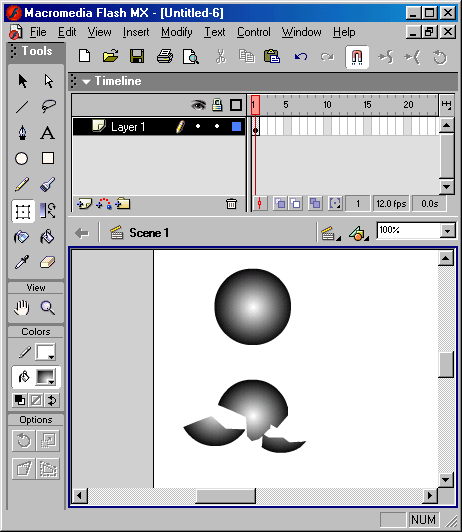Select the Oval tool

(22, 158)
